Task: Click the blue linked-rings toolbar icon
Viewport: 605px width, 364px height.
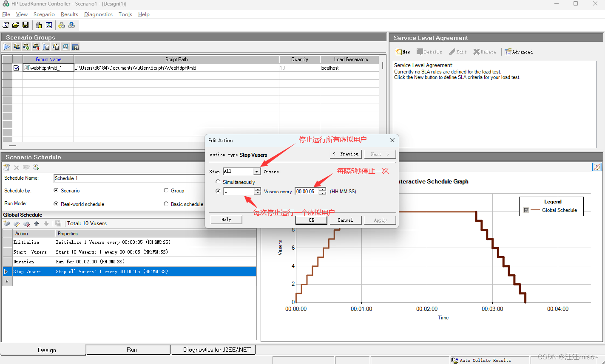Action: coord(71,25)
